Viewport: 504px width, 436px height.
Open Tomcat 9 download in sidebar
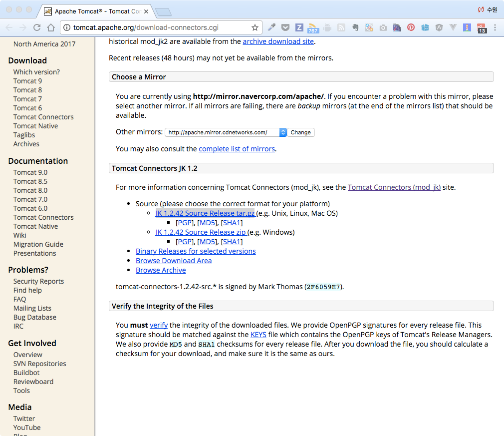tap(27, 81)
